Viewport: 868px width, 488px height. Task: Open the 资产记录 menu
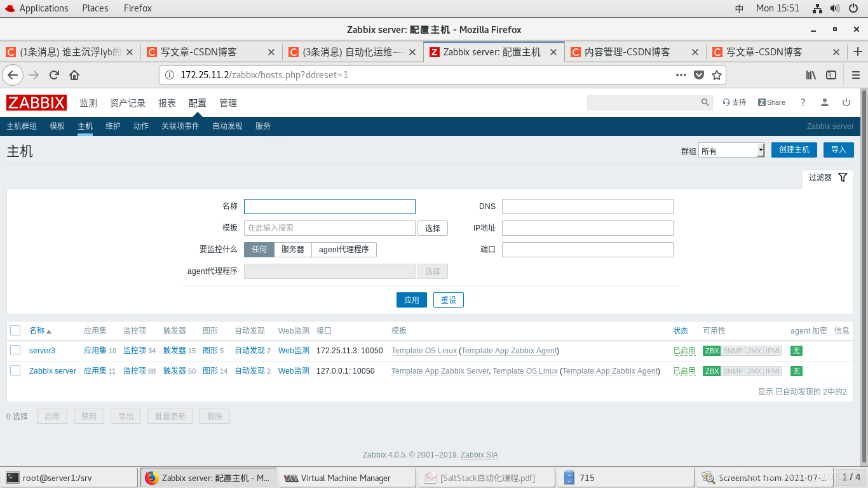[x=128, y=103]
